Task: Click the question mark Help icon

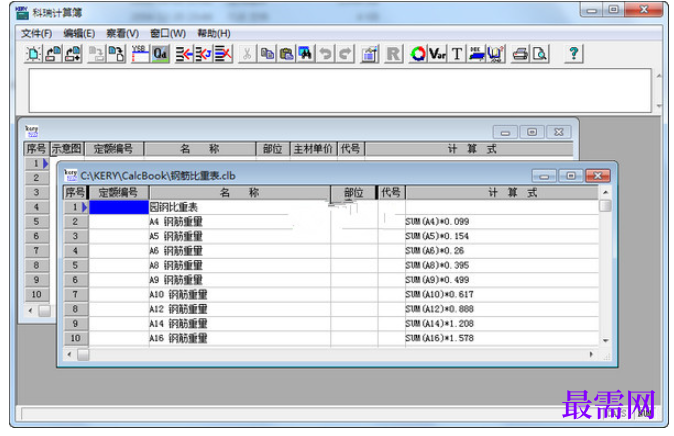Action: tap(573, 54)
